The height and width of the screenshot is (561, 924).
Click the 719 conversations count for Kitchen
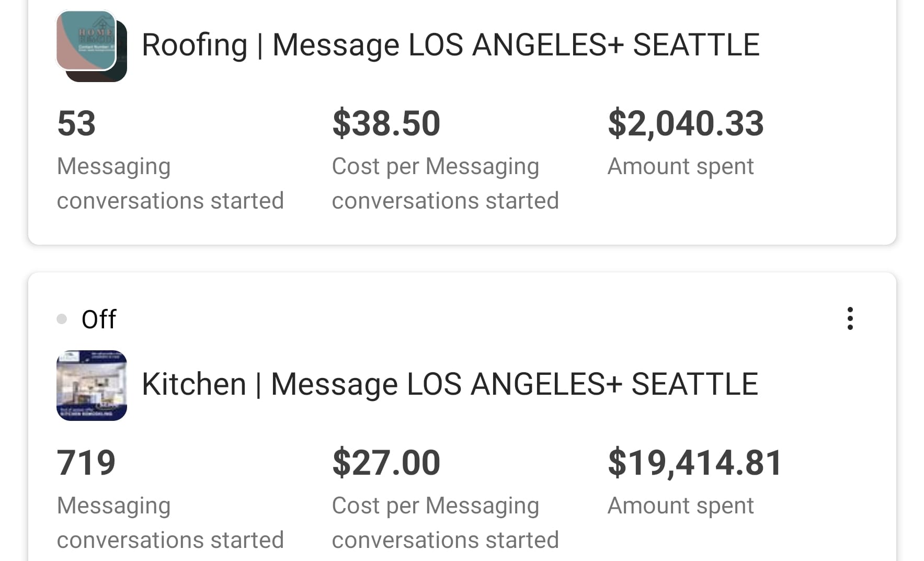tap(86, 463)
